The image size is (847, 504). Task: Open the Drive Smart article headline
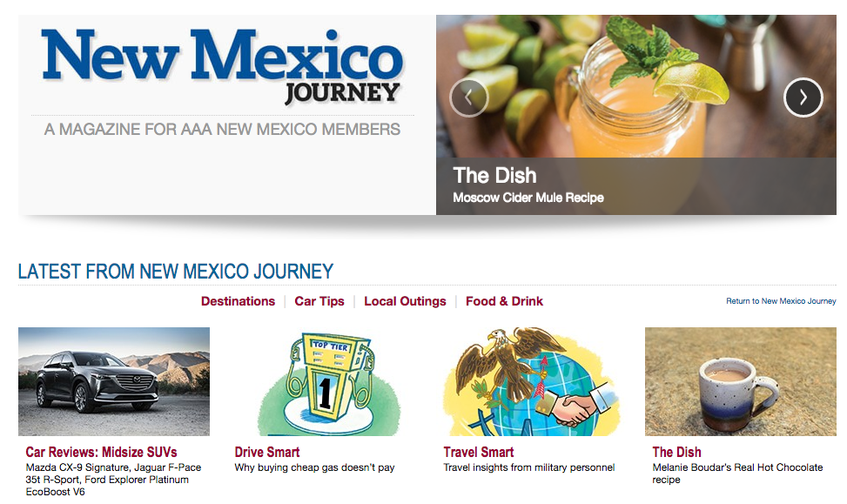[x=267, y=452]
